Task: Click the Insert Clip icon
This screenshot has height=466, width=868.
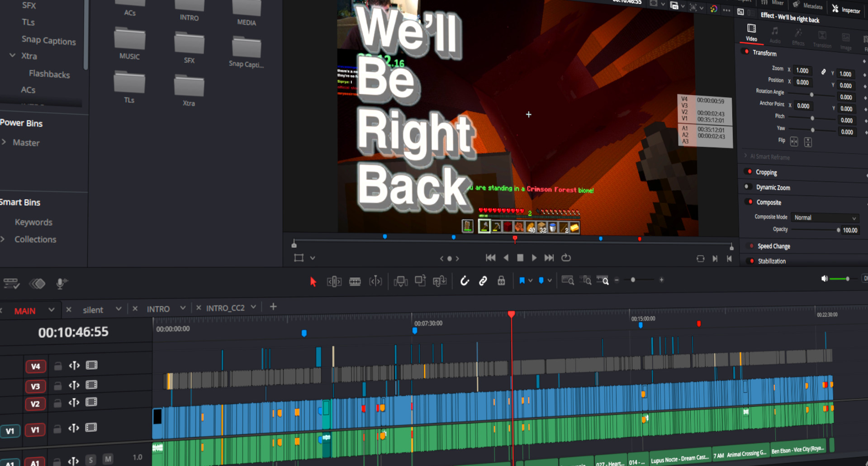Action: 400,282
